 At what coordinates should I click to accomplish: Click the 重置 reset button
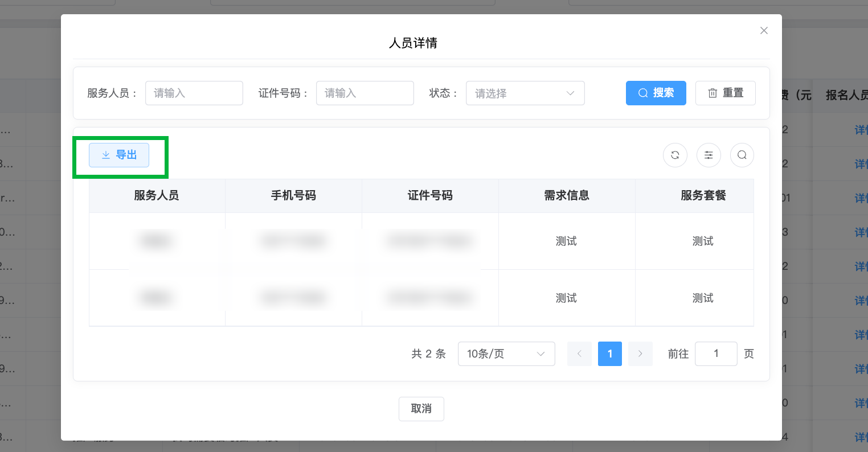tap(725, 93)
